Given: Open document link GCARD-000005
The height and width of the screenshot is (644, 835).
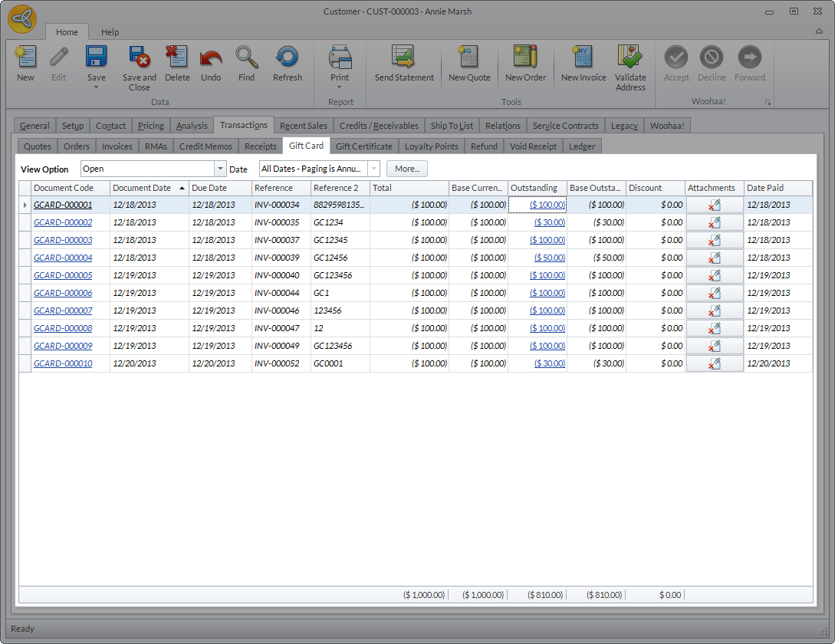Looking at the screenshot, I should point(63,276).
